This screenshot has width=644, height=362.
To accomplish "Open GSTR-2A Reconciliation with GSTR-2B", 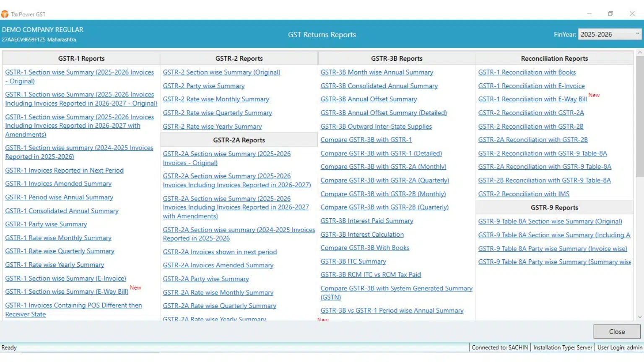I will [533, 140].
